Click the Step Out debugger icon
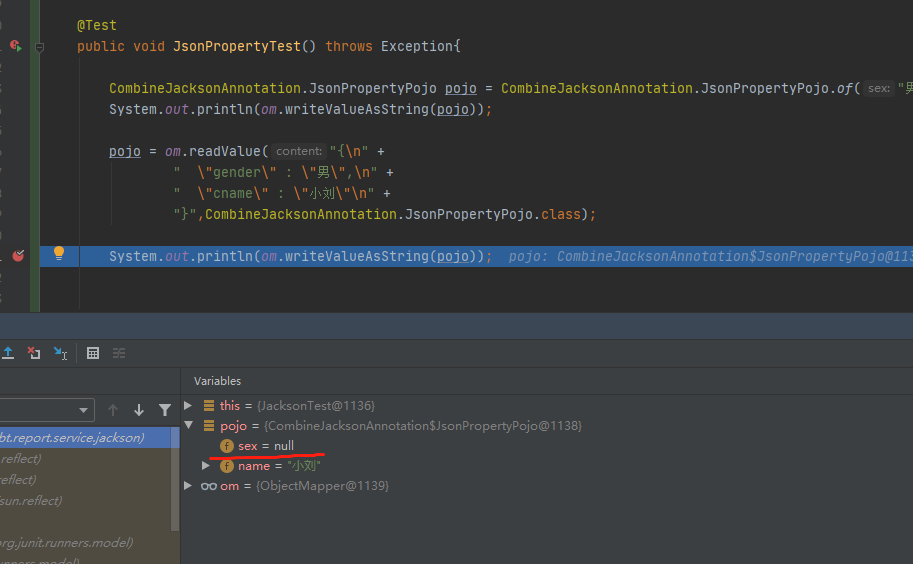 click(8, 353)
